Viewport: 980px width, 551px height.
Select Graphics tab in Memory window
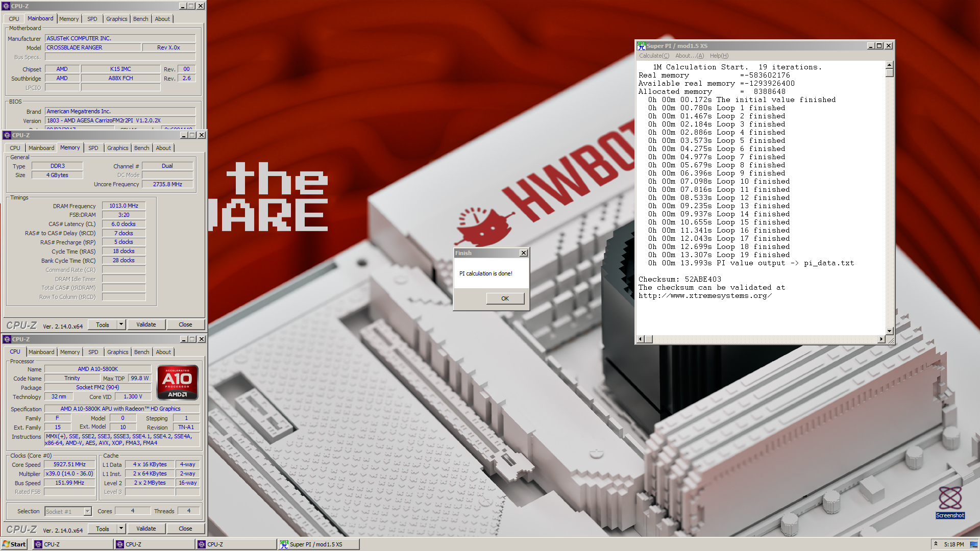coord(118,148)
